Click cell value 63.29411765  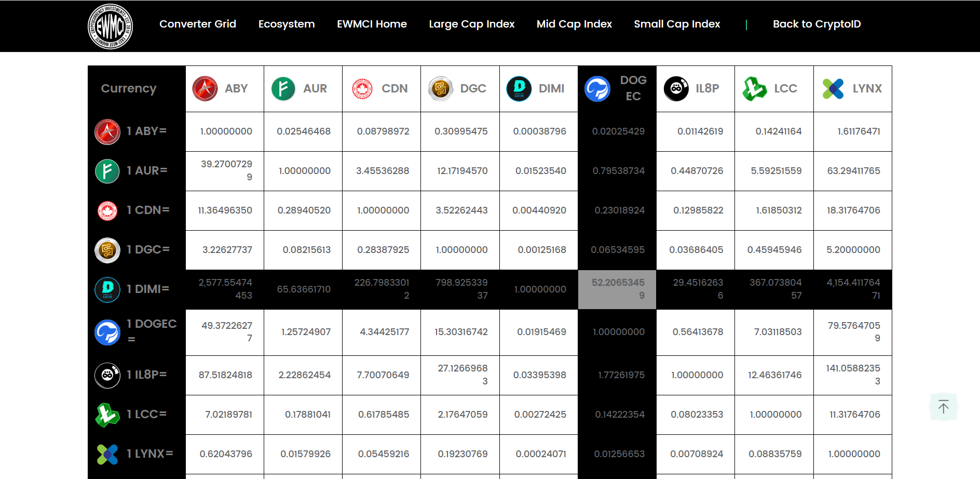tap(854, 171)
